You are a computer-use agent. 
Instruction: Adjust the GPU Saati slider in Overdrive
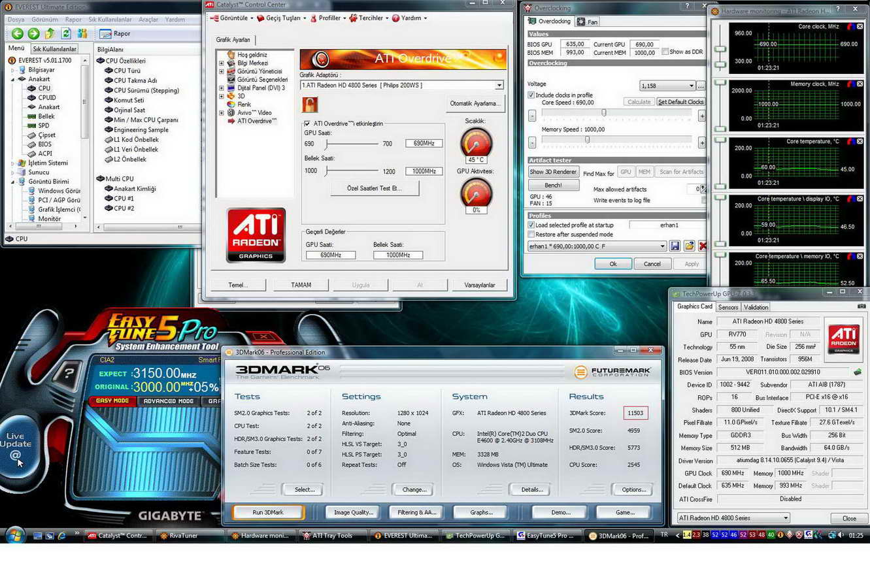tap(352, 144)
